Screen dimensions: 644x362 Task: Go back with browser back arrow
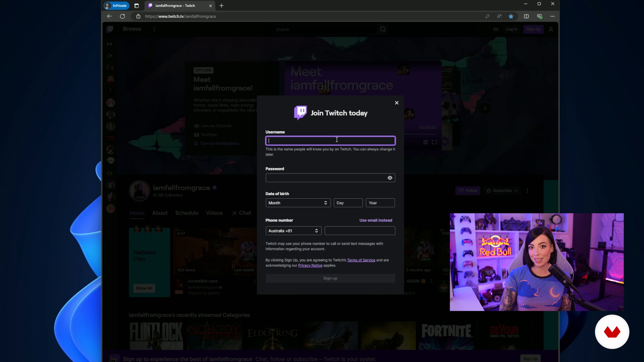[x=109, y=16]
